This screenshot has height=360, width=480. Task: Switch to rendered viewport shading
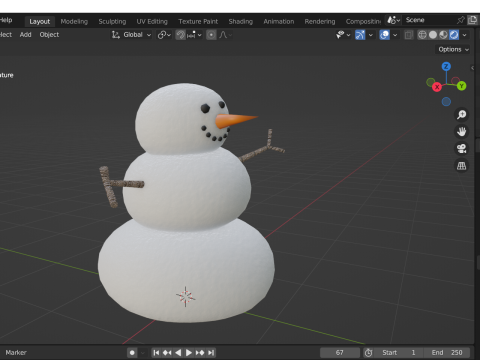click(454, 35)
